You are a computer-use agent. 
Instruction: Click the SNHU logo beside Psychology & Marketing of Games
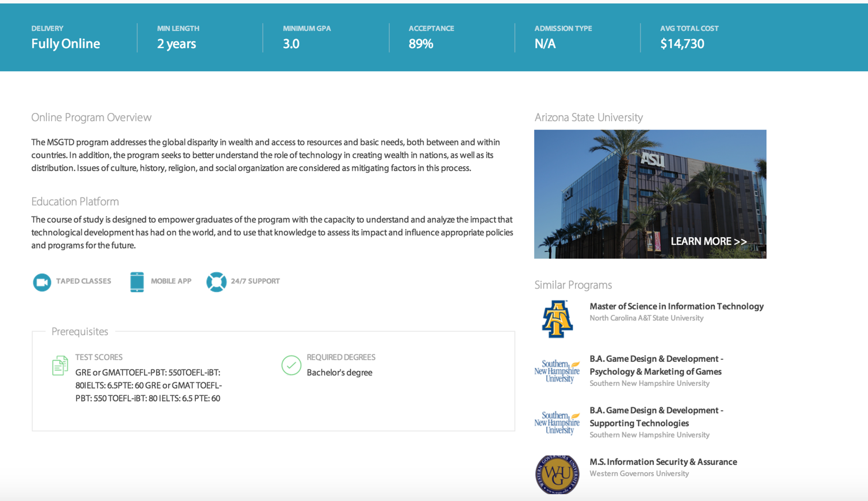[557, 371]
